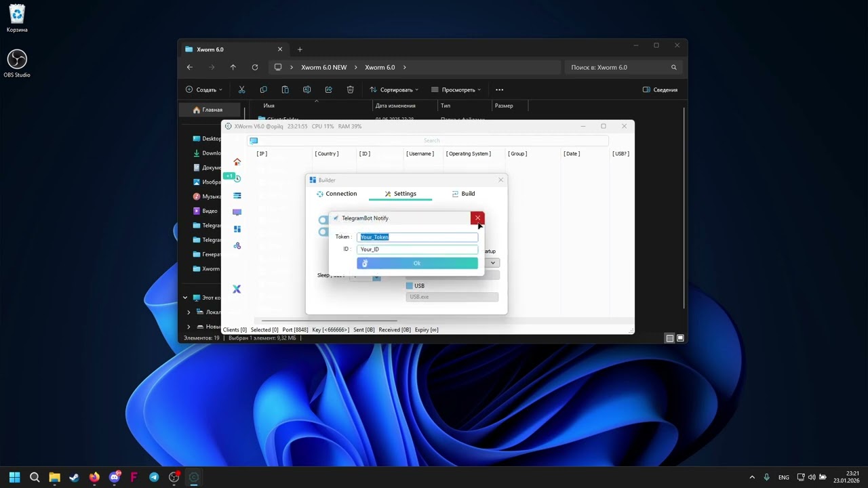Click the [ Operating System ] column header
This screenshot has width=868, height=488.
pyautogui.click(x=468, y=154)
